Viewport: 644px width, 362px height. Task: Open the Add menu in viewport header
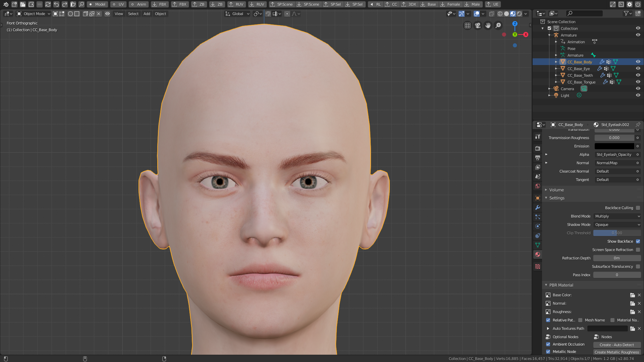[x=147, y=14]
